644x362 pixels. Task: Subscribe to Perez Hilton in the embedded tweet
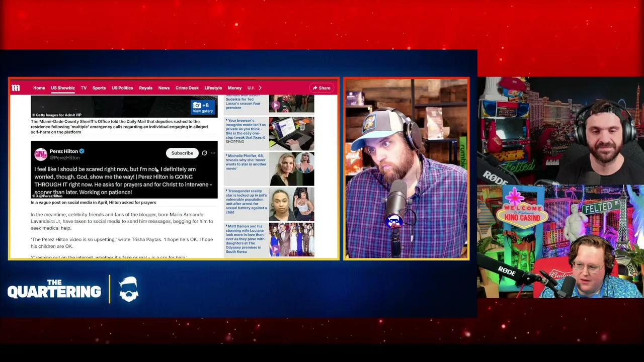(x=182, y=153)
